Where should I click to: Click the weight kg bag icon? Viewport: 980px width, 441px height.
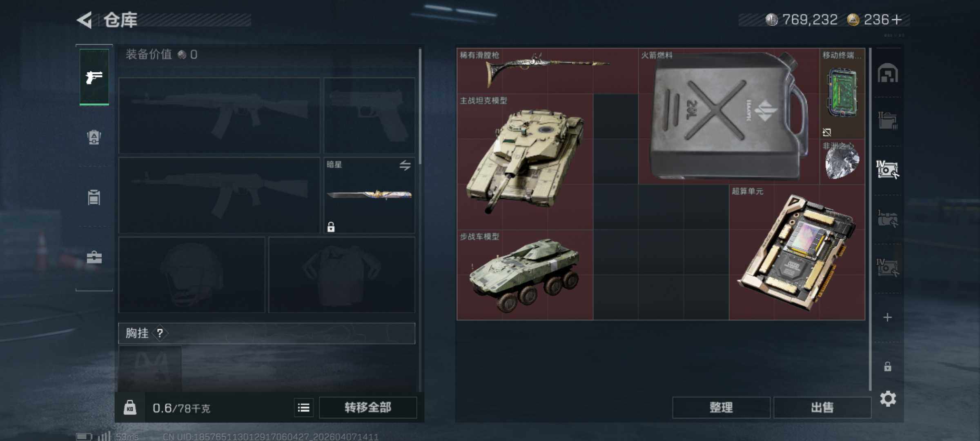[130, 408]
